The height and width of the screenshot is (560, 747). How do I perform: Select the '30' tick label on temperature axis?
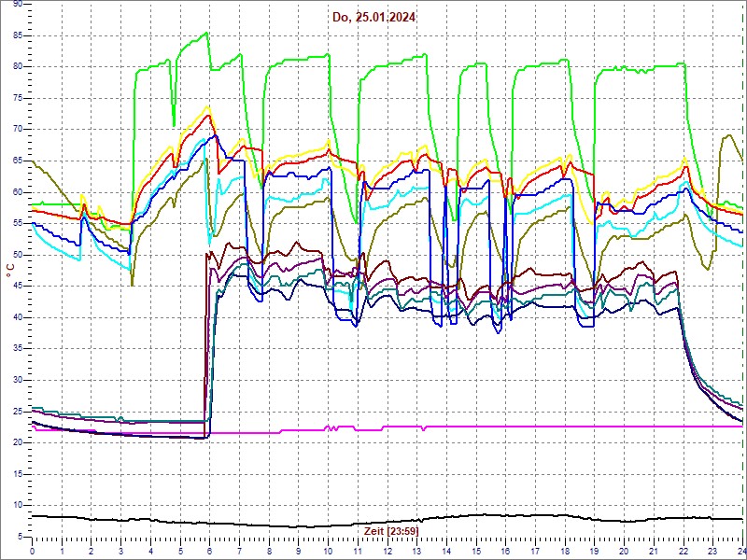(17, 381)
